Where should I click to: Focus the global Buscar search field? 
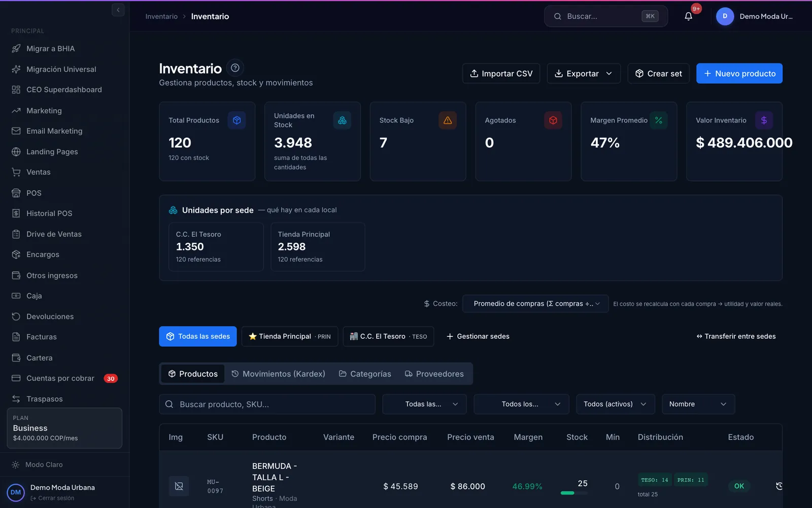coord(606,16)
